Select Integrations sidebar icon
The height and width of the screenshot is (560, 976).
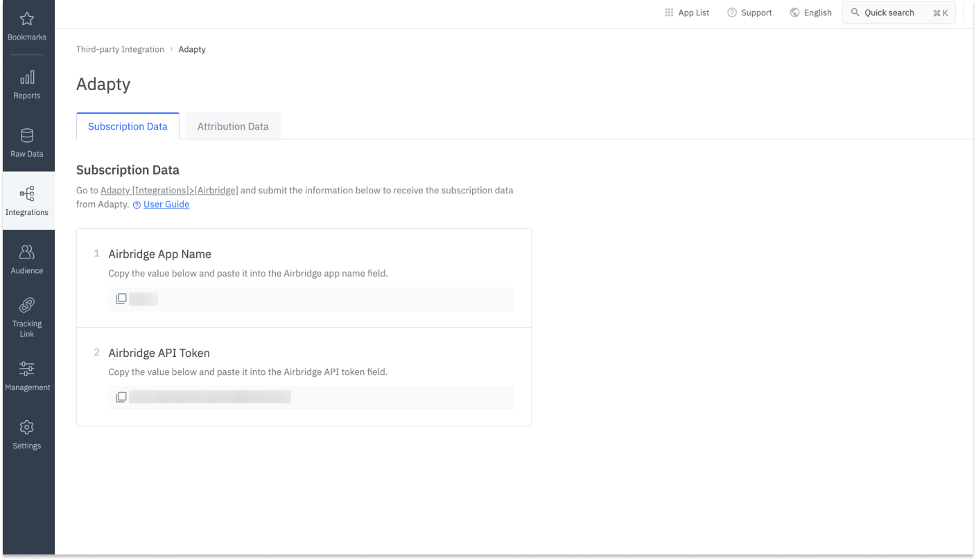[x=27, y=193]
